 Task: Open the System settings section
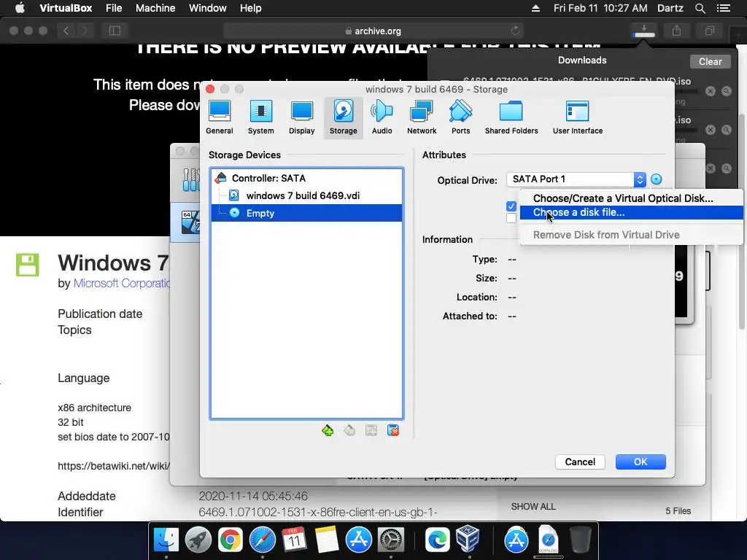260,117
